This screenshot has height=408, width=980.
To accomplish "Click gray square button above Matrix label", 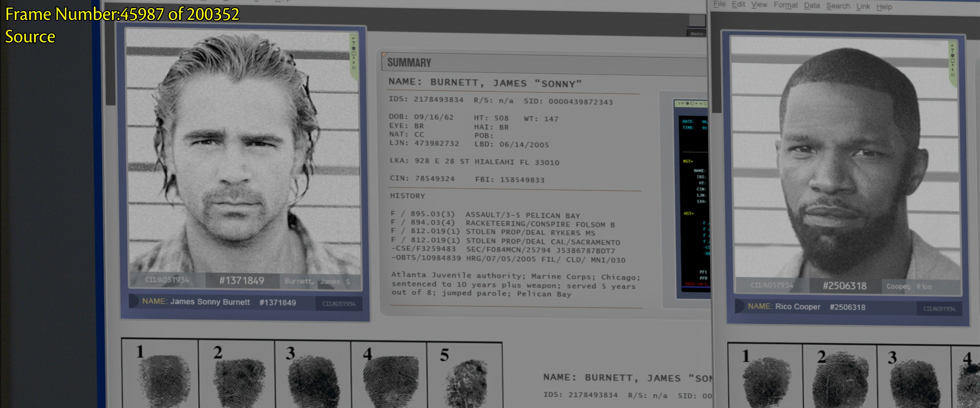I will (x=697, y=20).
